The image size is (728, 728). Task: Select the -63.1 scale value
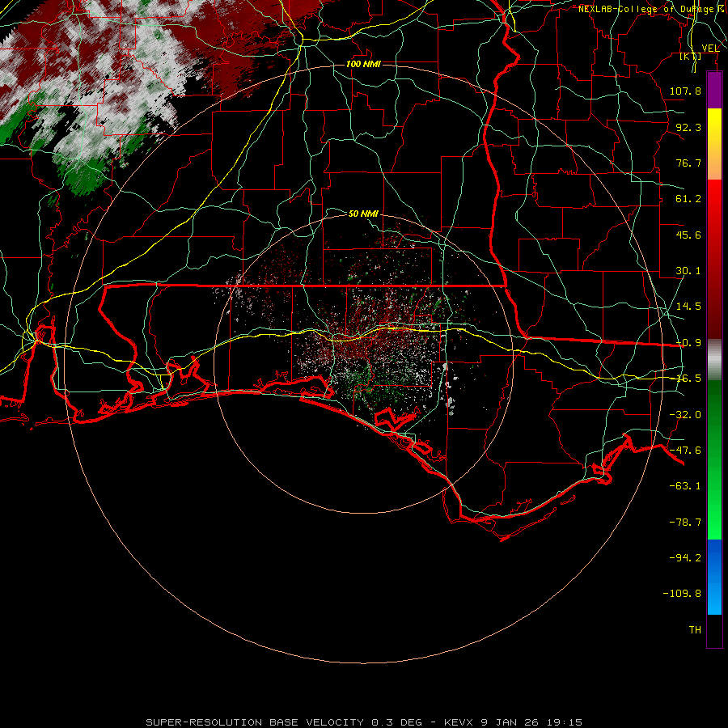tap(685, 486)
